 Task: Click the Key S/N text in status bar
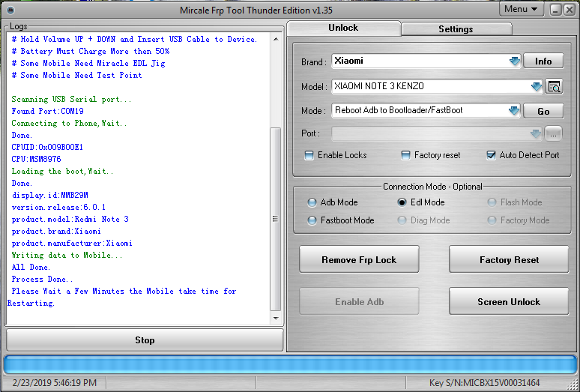(x=484, y=383)
